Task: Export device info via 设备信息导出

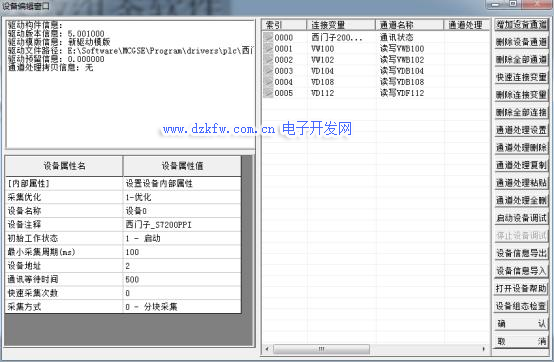Action: pyautogui.click(x=521, y=253)
